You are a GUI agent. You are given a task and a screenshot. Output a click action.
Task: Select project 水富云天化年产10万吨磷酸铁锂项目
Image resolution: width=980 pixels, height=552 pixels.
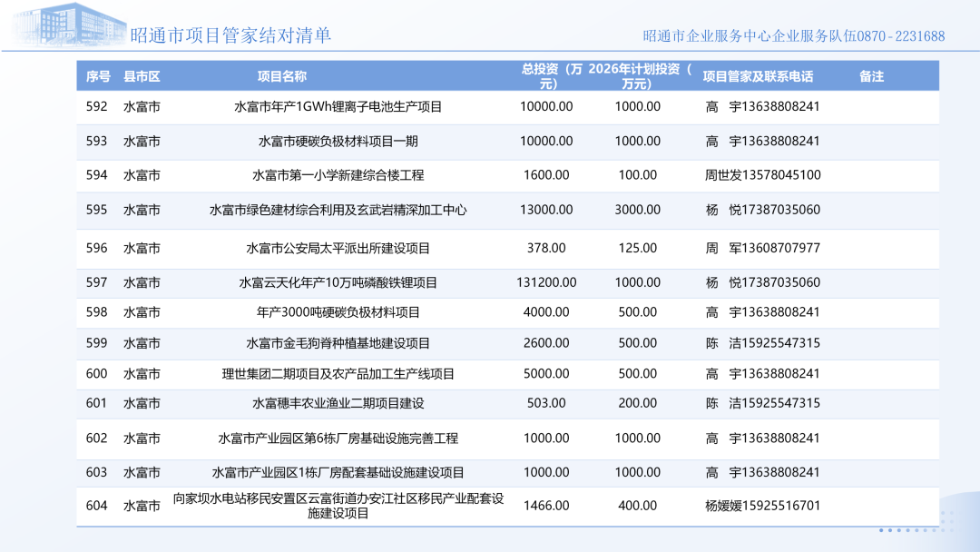[338, 282]
